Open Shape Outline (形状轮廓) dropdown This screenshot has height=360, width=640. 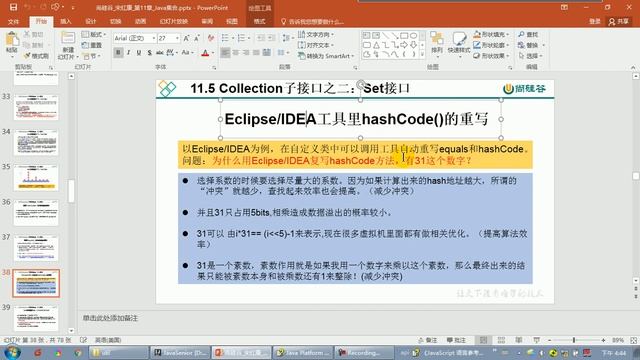coord(492,45)
